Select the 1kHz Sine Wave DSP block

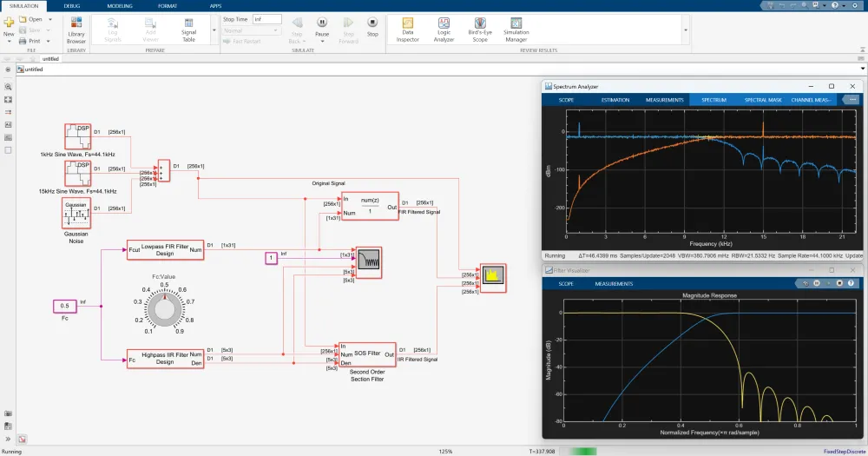(x=77, y=137)
